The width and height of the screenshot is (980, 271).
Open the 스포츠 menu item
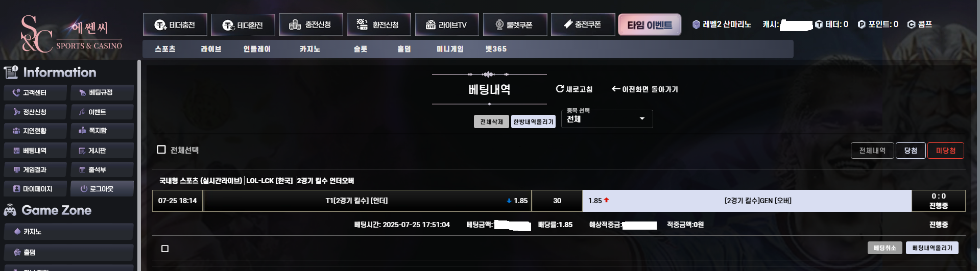click(x=165, y=49)
